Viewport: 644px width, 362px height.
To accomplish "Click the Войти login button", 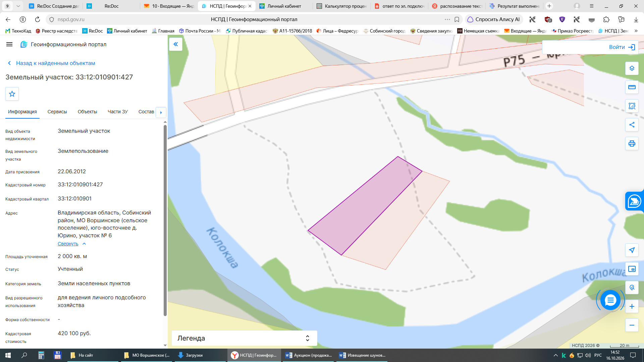I will pyautogui.click(x=622, y=47).
